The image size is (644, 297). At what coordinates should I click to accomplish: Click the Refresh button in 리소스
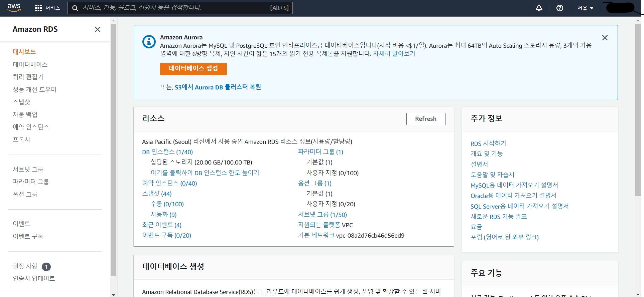tap(426, 119)
